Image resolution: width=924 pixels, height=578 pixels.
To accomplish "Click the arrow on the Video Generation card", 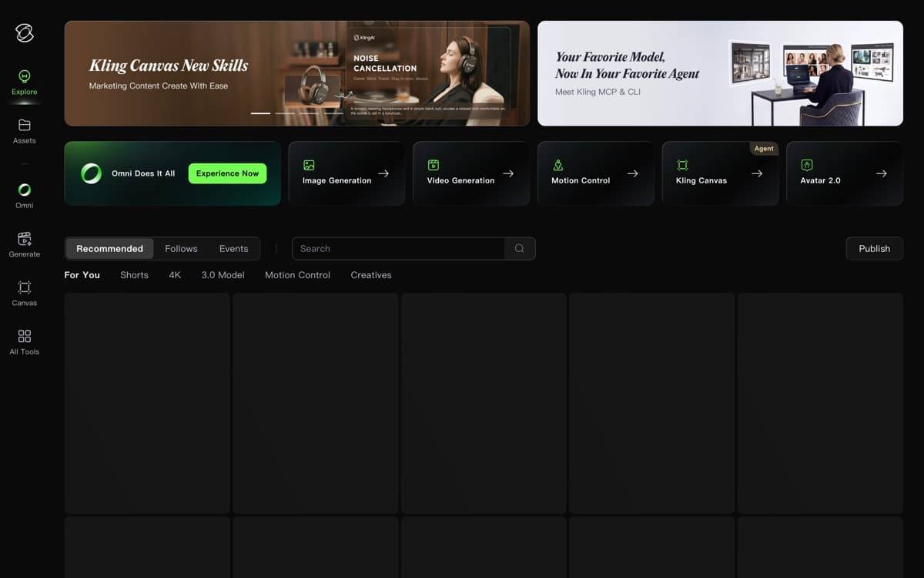I will (508, 173).
